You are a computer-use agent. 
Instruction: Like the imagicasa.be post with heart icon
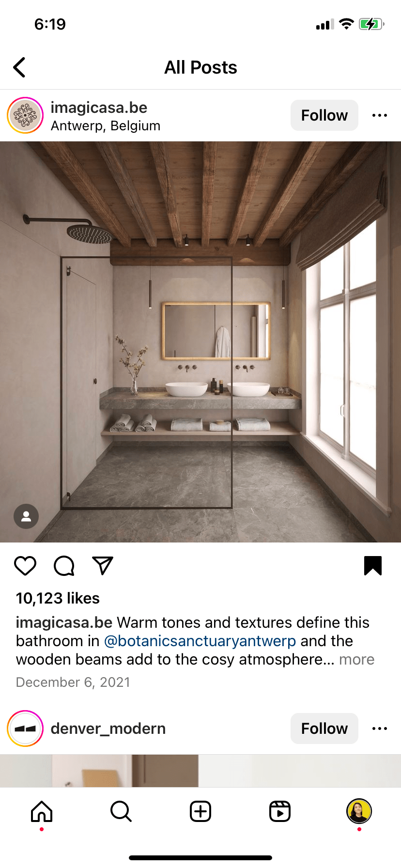coord(25,566)
